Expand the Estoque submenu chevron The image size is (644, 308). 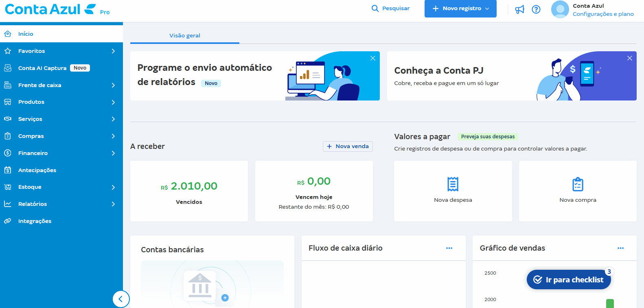pyautogui.click(x=113, y=187)
